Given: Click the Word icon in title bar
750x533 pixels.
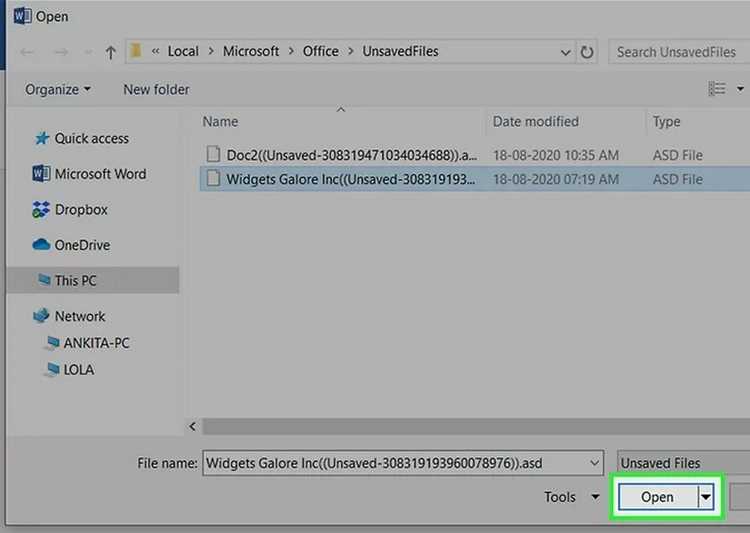Looking at the screenshot, I should (22, 16).
